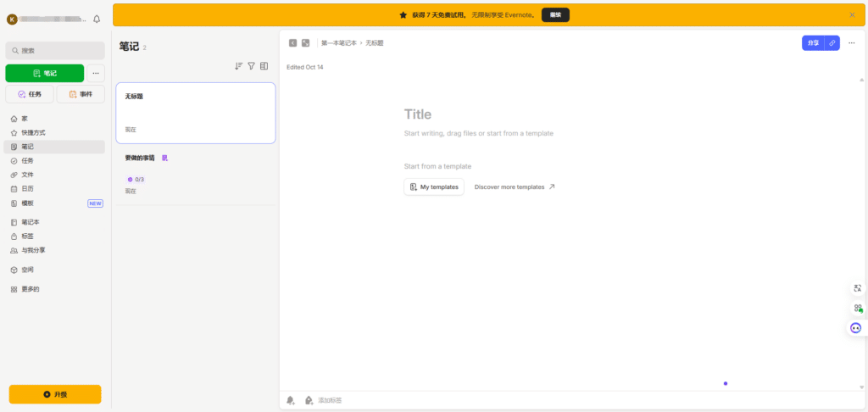The width and height of the screenshot is (868, 412).
Task: Select 日历 in the sidebar
Action: (28, 189)
